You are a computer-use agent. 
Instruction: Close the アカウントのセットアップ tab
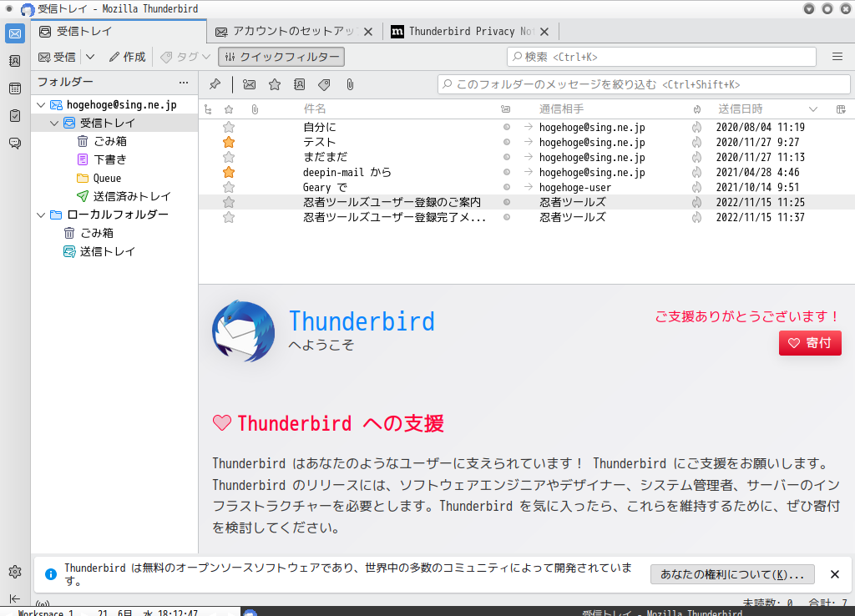368,32
